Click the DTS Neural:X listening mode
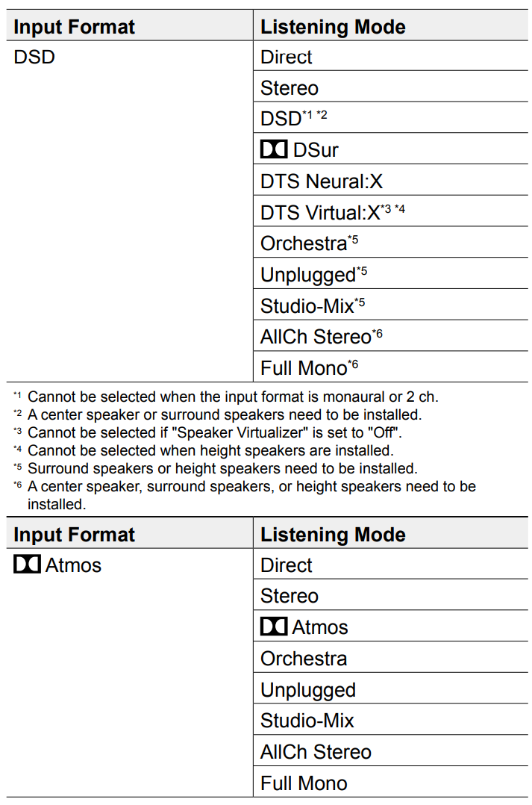Image resolution: width=532 pixels, height=805 pixels. click(321, 181)
